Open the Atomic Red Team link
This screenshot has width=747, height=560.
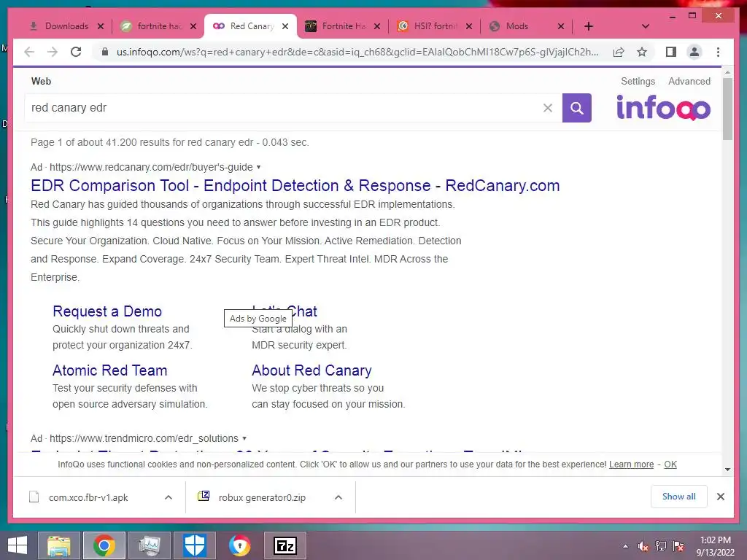pos(109,370)
